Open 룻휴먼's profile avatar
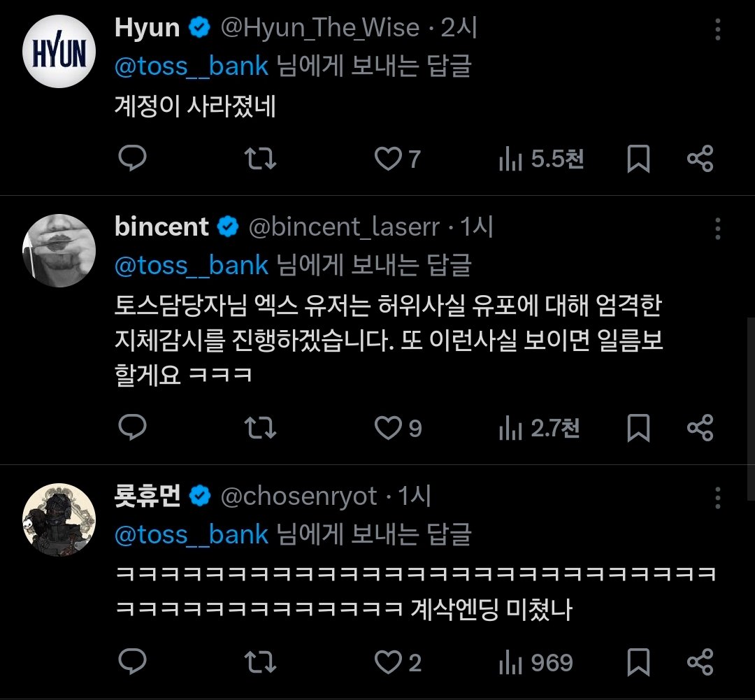Screen dimensions: 755x700 coord(59,520)
